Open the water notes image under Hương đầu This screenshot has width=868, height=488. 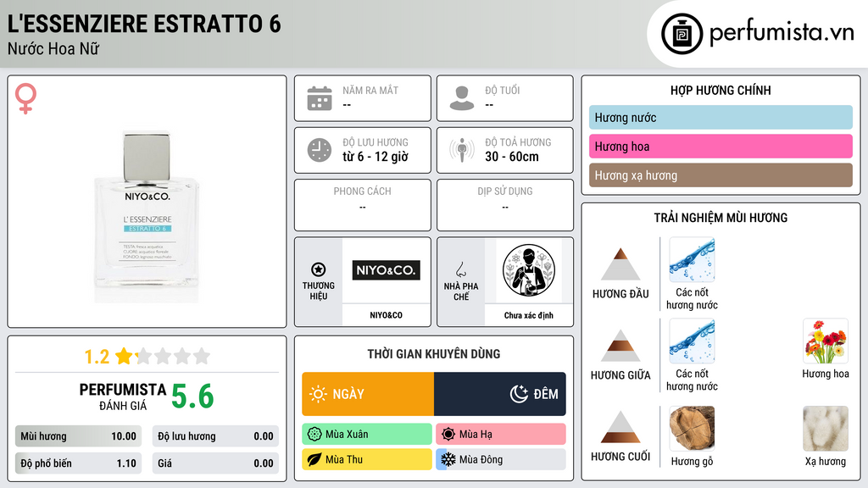[x=692, y=259]
